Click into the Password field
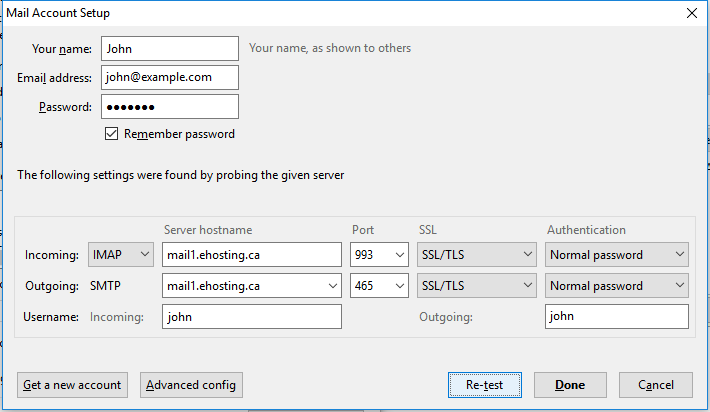 (170, 107)
